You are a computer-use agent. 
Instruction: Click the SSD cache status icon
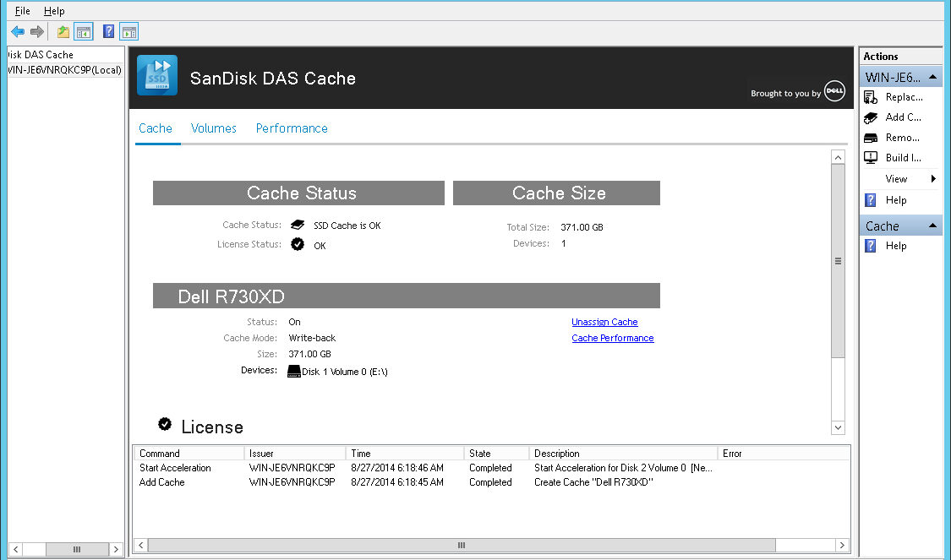pyautogui.click(x=298, y=225)
